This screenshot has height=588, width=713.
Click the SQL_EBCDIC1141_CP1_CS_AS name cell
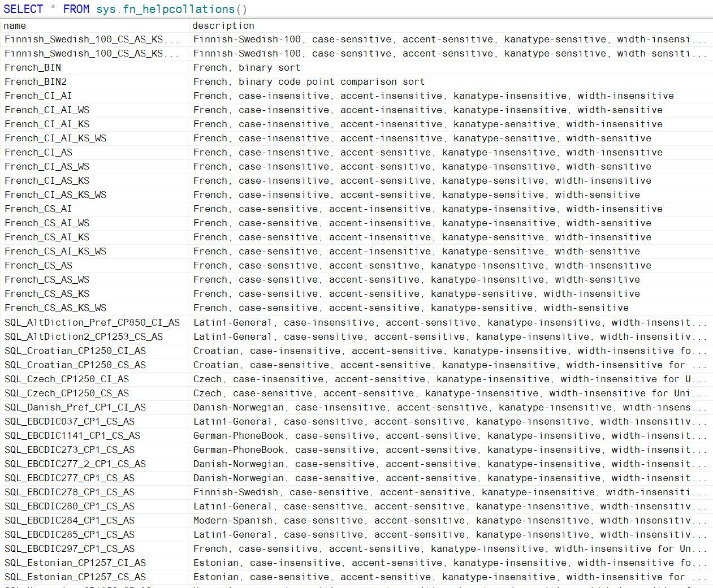click(72, 435)
